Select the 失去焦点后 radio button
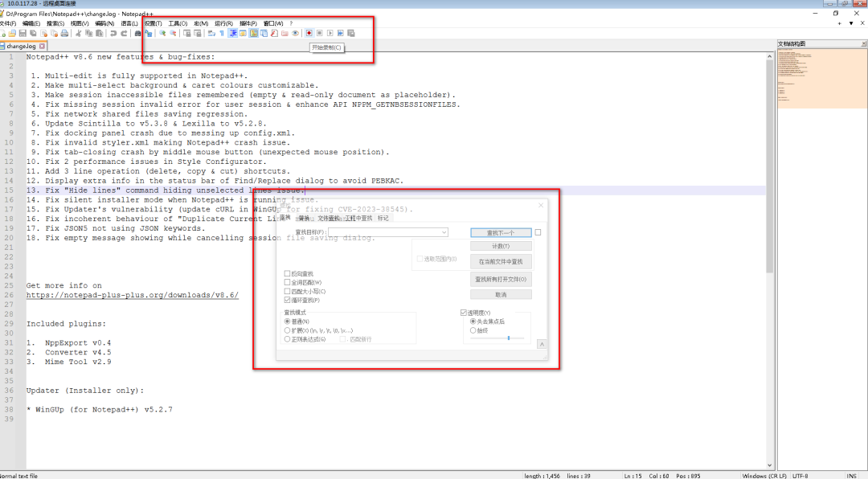This screenshot has width=868, height=479. click(473, 321)
